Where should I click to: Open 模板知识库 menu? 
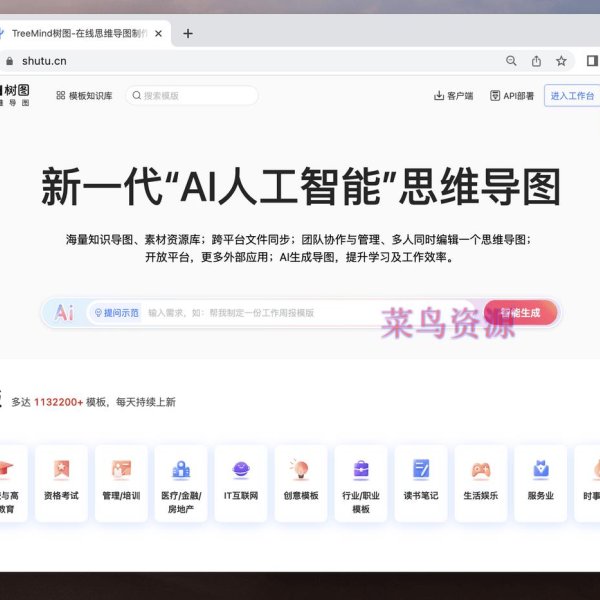[85, 96]
